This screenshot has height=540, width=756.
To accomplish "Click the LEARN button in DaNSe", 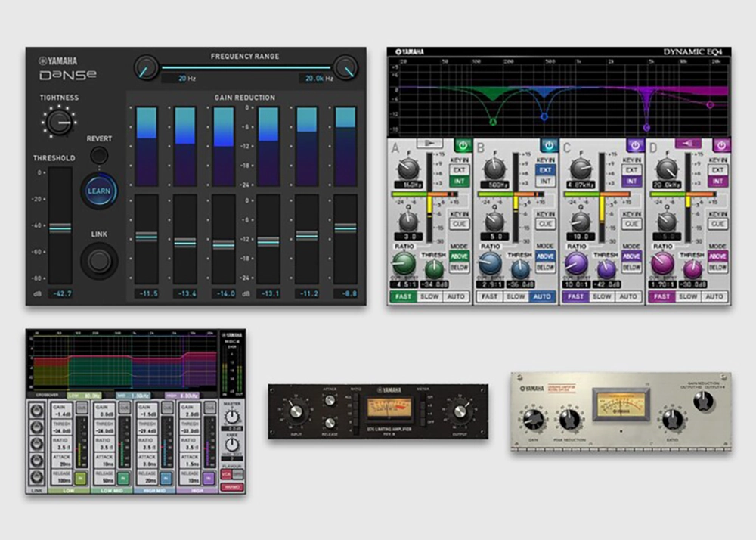I will point(99,191).
